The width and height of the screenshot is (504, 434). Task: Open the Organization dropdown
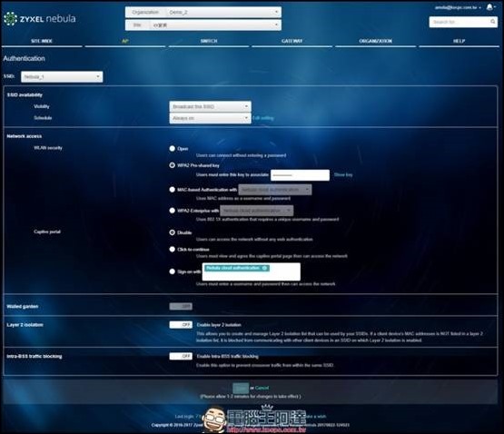coord(203,12)
